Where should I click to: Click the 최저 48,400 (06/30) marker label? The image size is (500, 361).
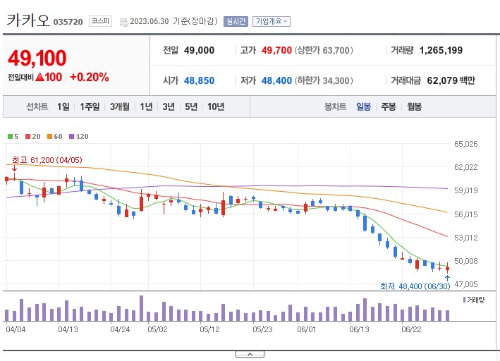[415, 286]
